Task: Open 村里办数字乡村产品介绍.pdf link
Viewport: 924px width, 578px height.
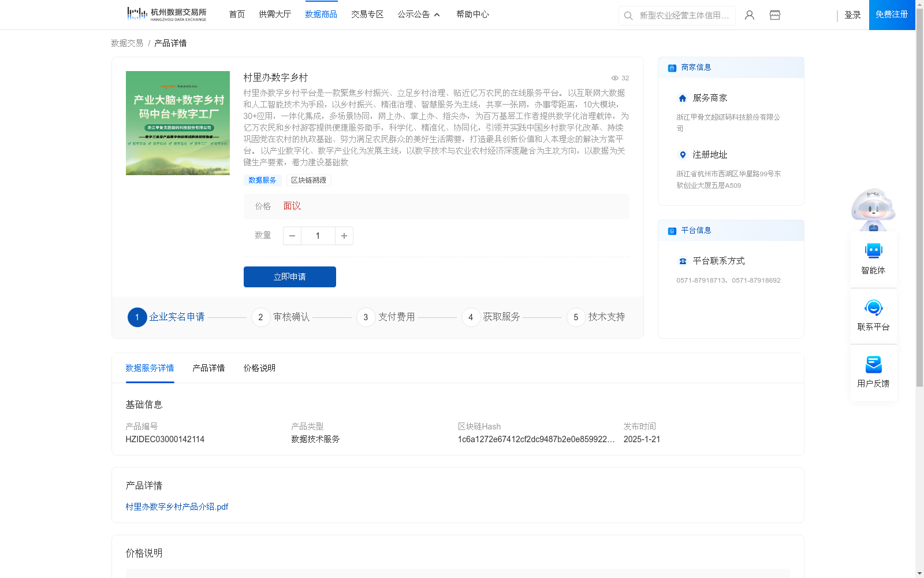Action: click(x=177, y=507)
